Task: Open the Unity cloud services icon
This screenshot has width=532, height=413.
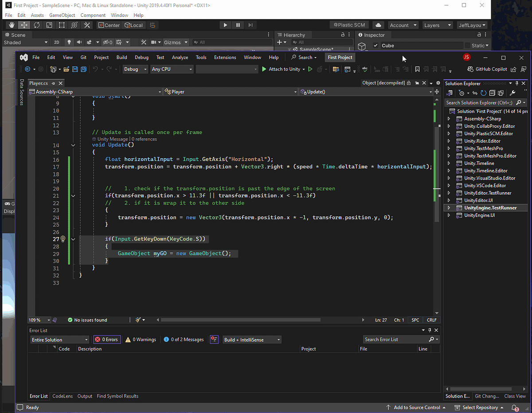Action: (x=378, y=25)
